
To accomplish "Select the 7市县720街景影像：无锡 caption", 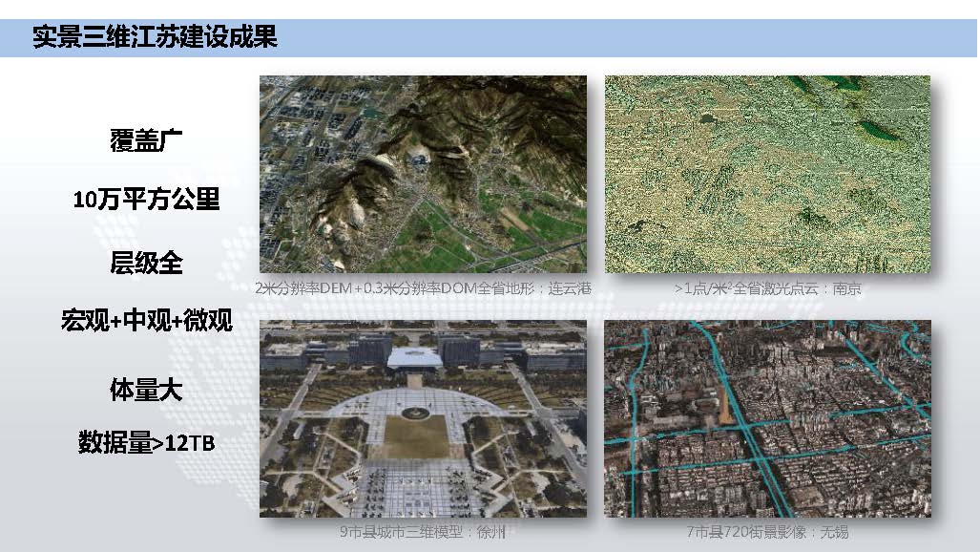I will pos(766,533).
